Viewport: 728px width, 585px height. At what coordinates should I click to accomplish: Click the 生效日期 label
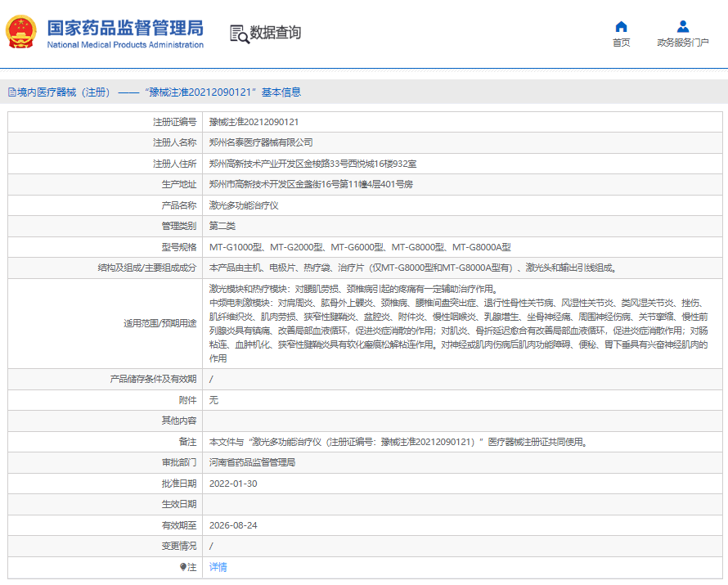179,504
